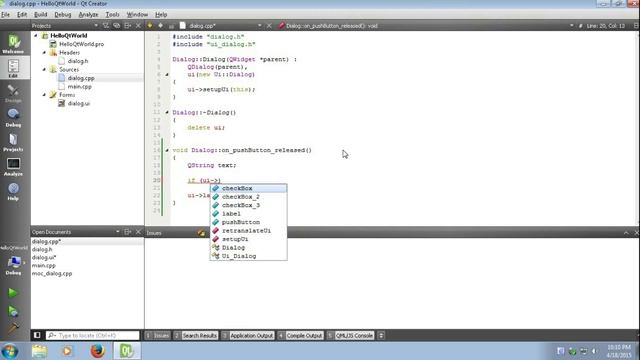
Task: Open the Tools menu
Action: tap(112, 15)
